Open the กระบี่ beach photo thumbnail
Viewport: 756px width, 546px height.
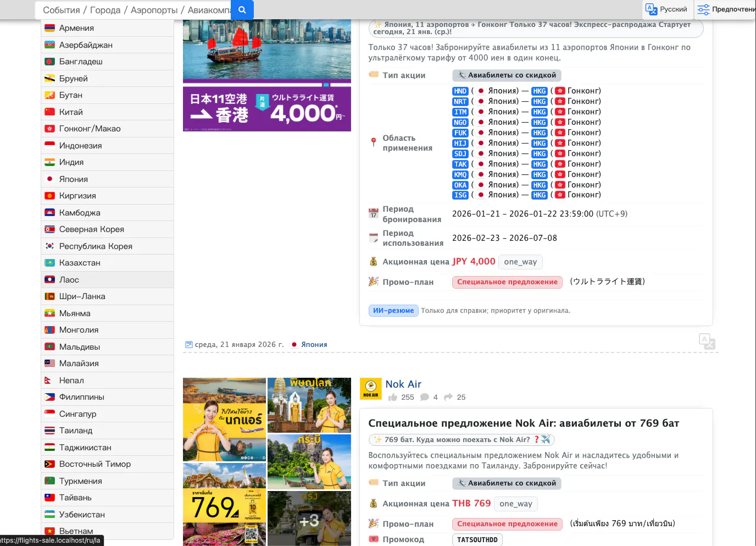pos(309,462)
